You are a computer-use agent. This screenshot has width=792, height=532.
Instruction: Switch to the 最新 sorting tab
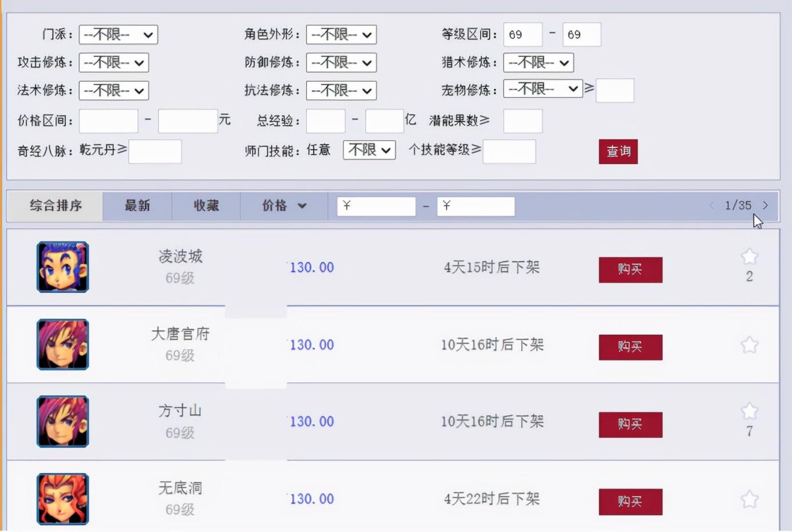click(x=137, y=206)
